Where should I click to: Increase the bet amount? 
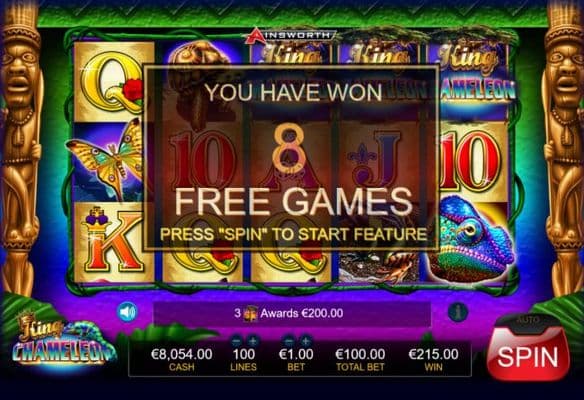[305, 341]
